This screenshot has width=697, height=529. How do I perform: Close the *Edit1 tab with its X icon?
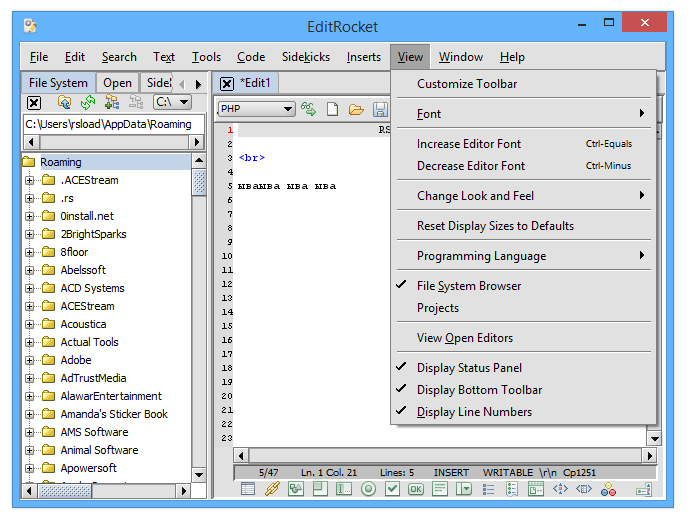pyautogui.click(x=227, y=84)
